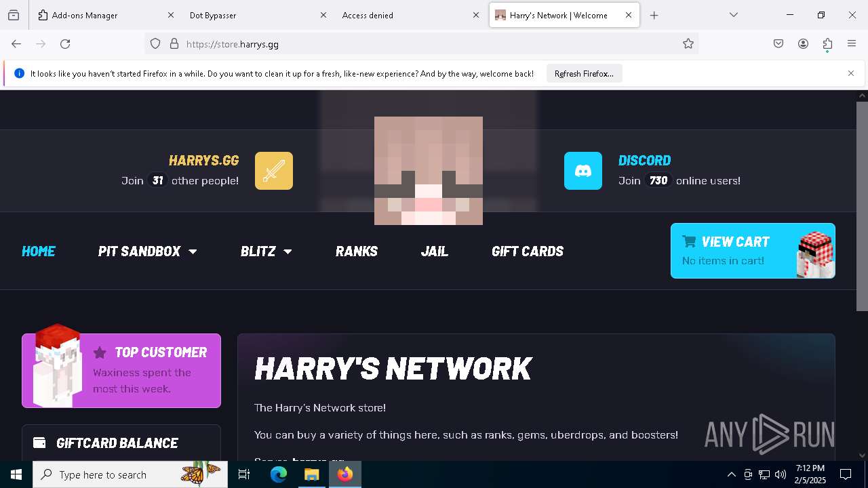Click the Firefox View icon at tab bar start
This screenshot has width=868, height=488.
click(x=14, y=15)
